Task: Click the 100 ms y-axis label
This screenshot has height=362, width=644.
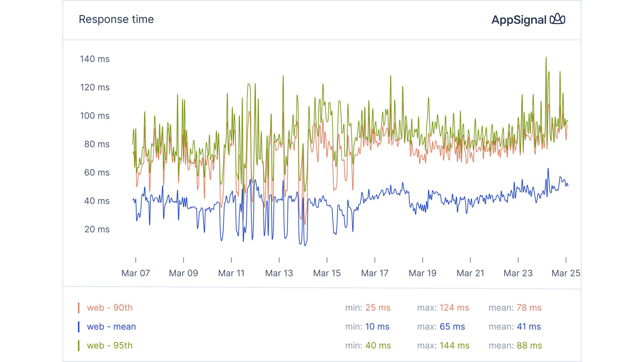Action: 95,116
